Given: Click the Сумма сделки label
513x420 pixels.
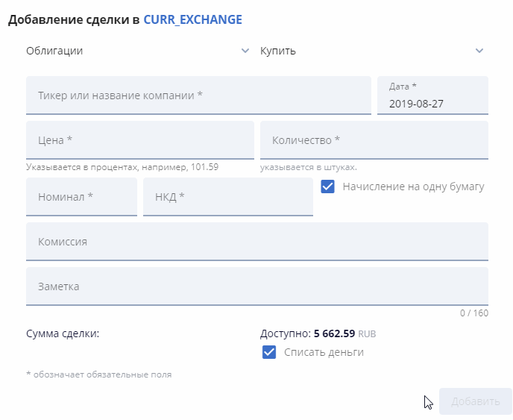Looking at the screenshot, I should point(63,333).
